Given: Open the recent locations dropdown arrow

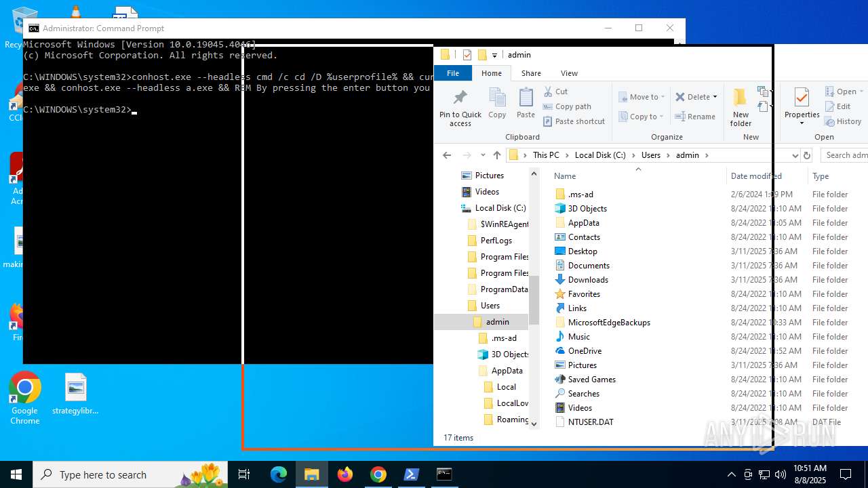Looking at the screenshot, I should tap(483, 155).
